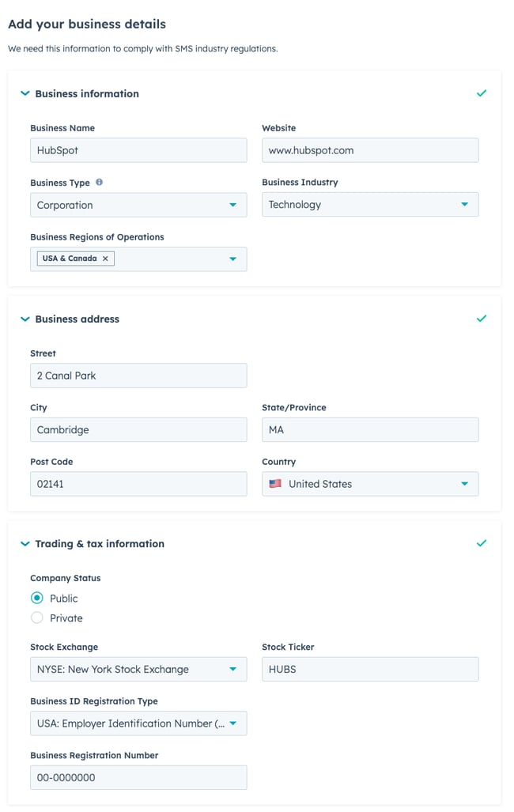Screen dimensions: 514x812
Task: Remove the USA & Canada tag
Action: [x=105, y=259]
